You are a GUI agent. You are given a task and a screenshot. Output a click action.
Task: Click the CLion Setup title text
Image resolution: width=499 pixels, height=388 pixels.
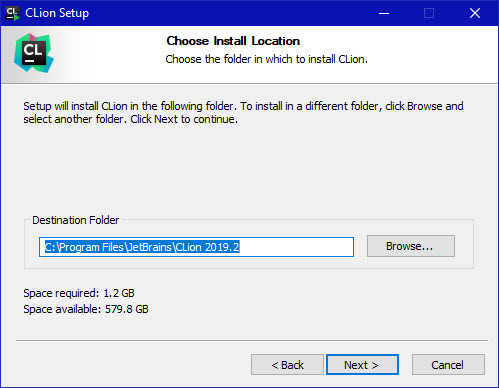(x=57, y=13)
